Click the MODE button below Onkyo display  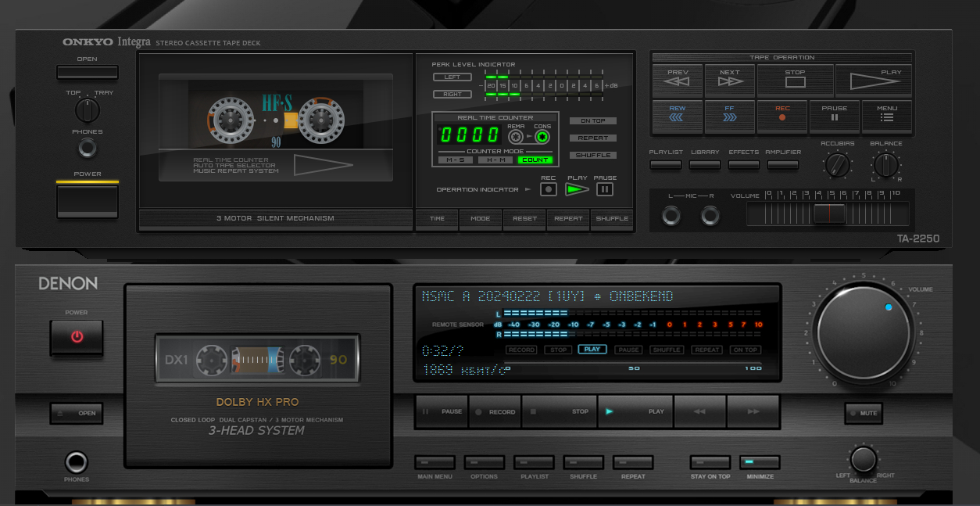click(481, 219)
